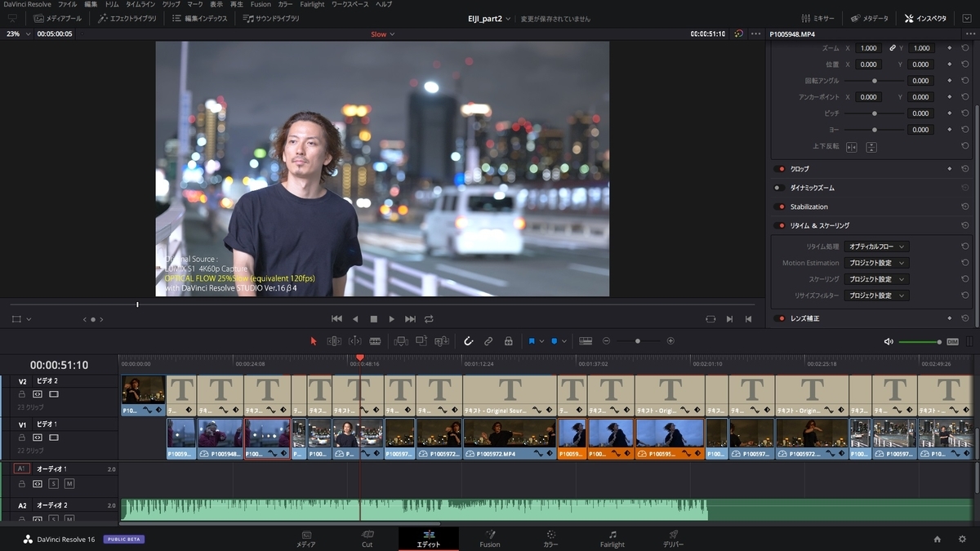Adjust the timeline zoom slider

tap(638, 341)
